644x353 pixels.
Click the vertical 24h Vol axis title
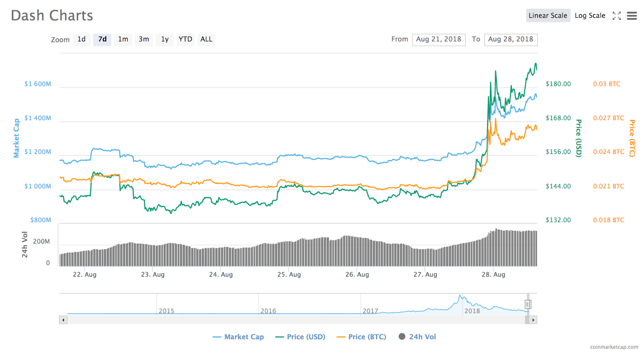[25, 244]
